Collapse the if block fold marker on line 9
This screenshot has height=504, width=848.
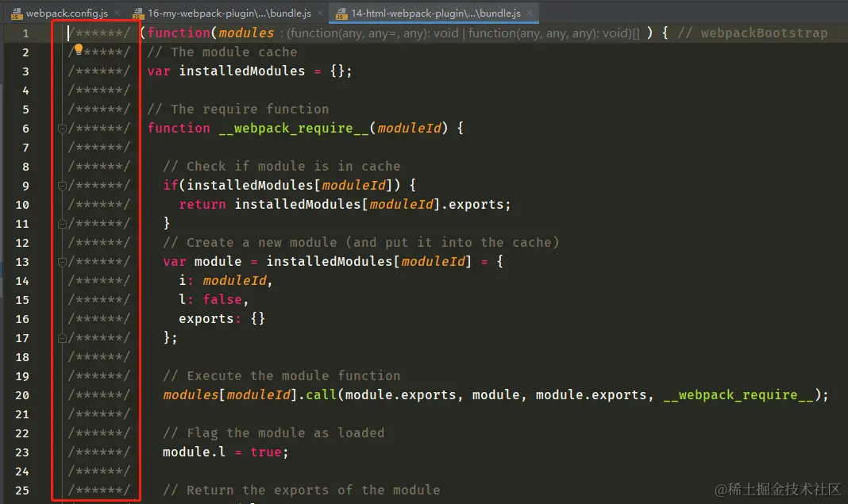pos(62,186)
